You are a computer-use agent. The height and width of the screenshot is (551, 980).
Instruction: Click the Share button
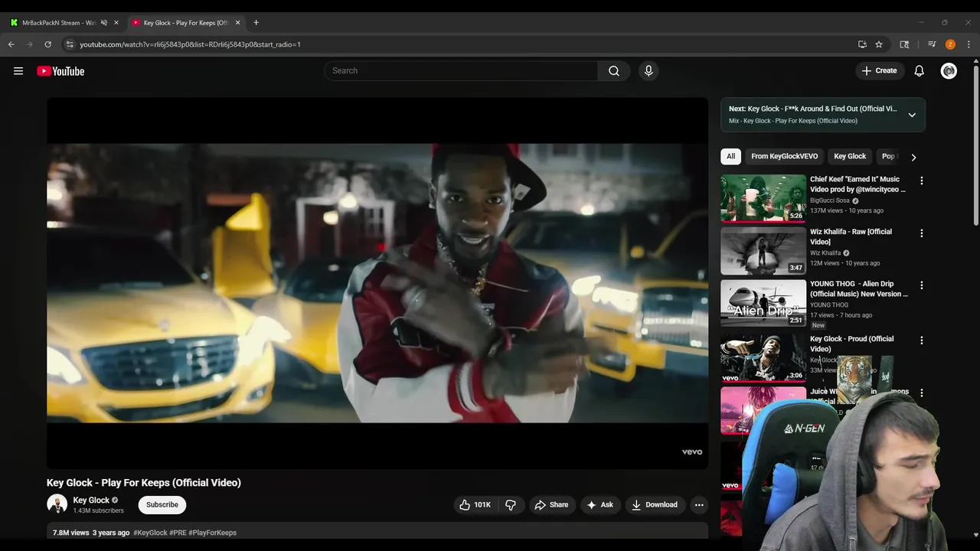pos(551,505)
